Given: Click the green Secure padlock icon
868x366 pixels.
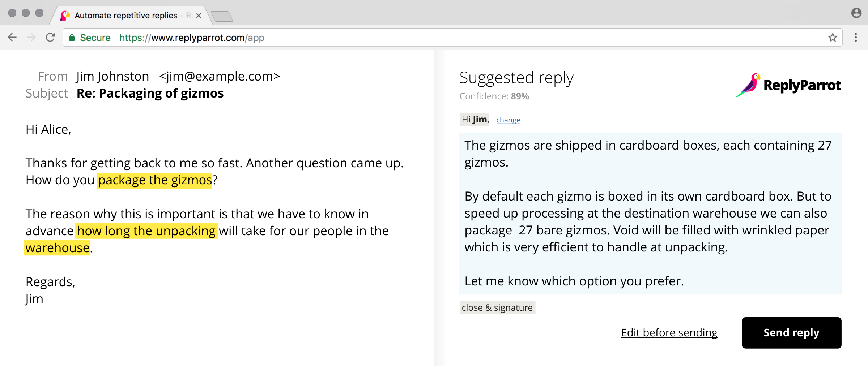Looking at the screenshot, I should tap(72, 38).
